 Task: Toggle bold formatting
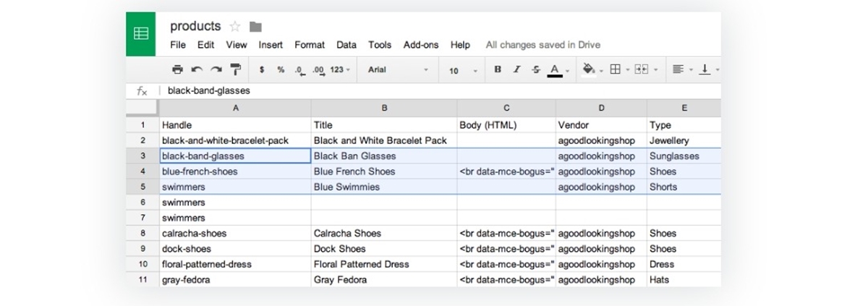[498, 69]
